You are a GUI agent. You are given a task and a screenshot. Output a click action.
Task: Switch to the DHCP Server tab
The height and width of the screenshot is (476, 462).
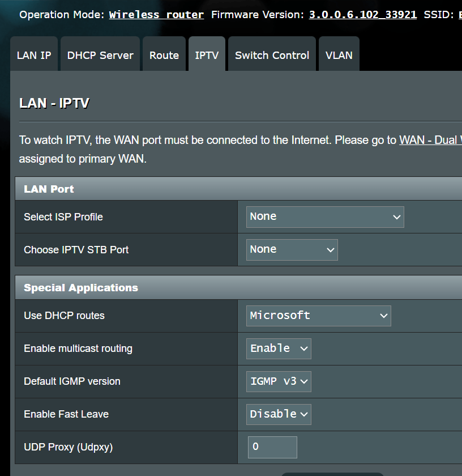point(100,55)
